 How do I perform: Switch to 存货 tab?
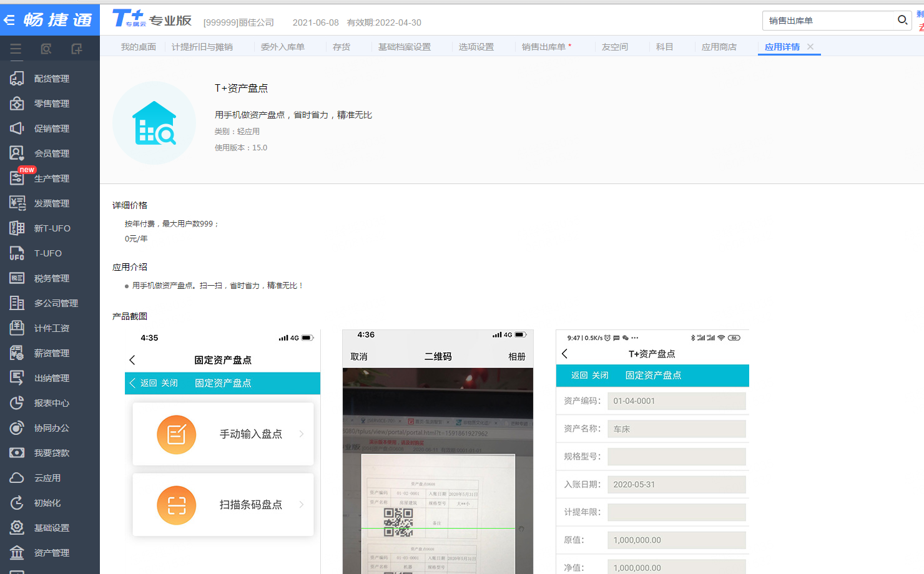(342, 47)
